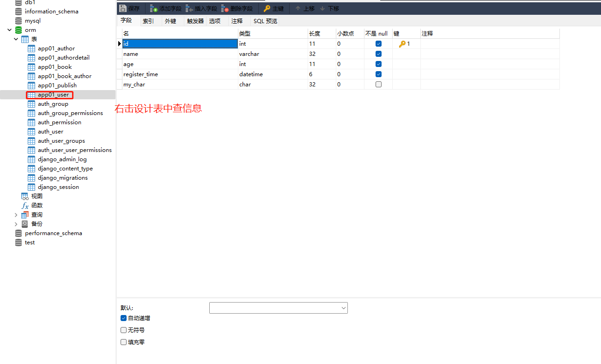601x364 pixels.
Task: Select auth_user_groups in tree
Action: (61, 141)
